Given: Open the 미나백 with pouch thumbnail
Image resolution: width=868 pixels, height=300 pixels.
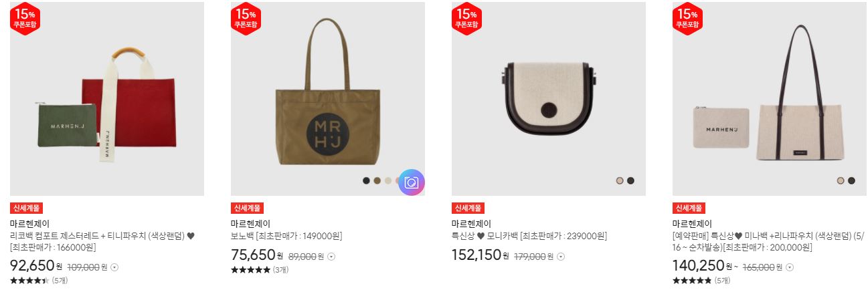Looking at the screenshot, I should [x=770, y=99].
